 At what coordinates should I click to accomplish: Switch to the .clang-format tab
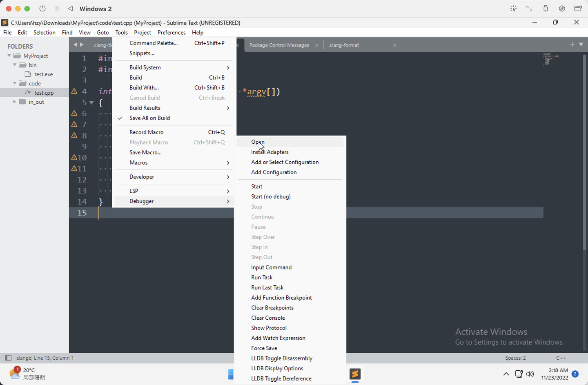tap(343, 45)
